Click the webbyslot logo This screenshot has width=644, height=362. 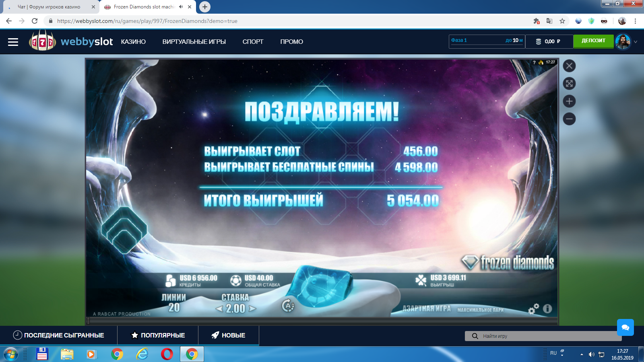click(x=71, y=41)
